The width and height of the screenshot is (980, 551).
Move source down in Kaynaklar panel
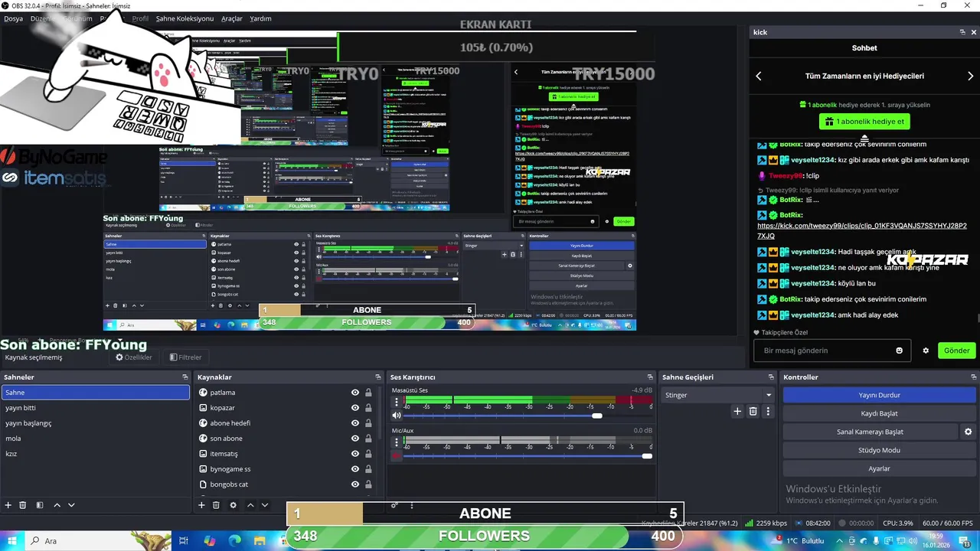click(x=265, y=505)
